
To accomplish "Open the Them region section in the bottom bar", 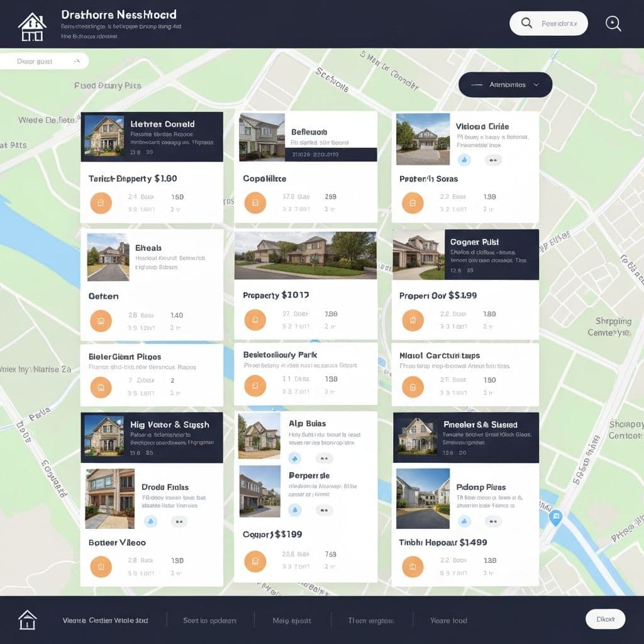I will coord(370,620).
